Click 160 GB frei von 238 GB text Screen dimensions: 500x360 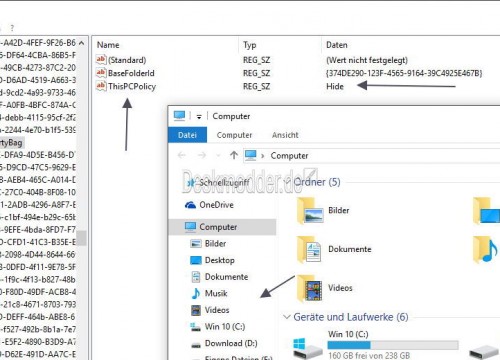point(369,355)
